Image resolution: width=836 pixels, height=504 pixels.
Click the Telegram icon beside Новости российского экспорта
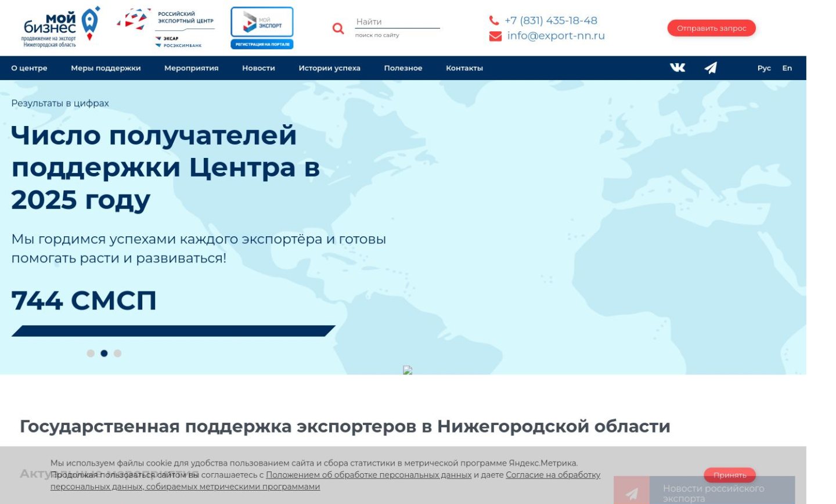tap(632, 493)
